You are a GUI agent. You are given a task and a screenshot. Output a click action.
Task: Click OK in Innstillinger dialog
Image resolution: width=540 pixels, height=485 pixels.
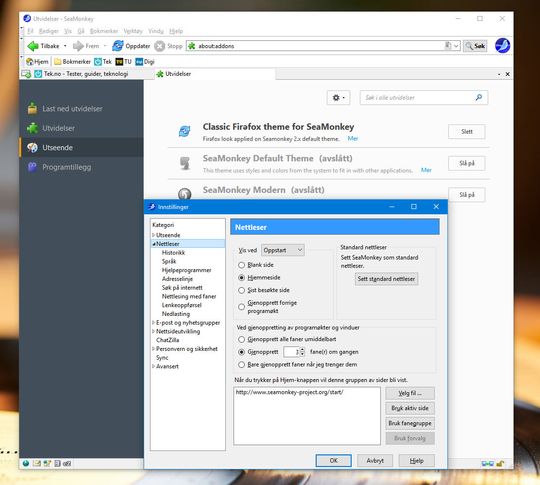click(333, 461)
